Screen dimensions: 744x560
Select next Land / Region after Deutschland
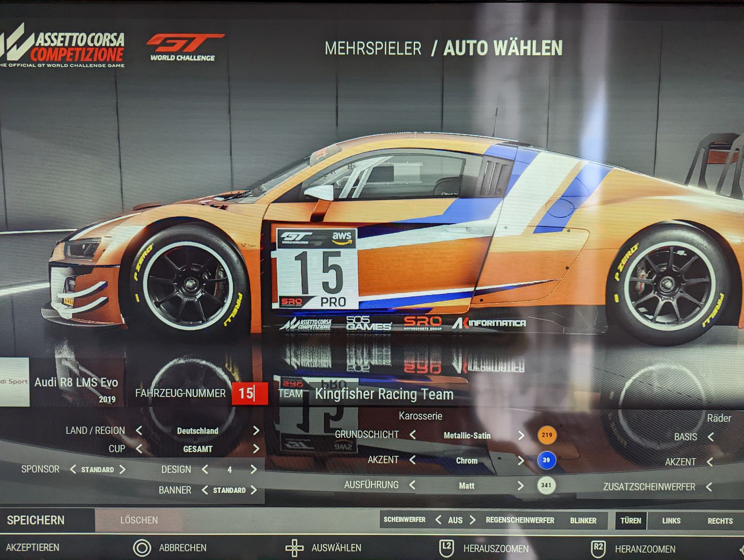pyautogui.click(x=256, y=430)
